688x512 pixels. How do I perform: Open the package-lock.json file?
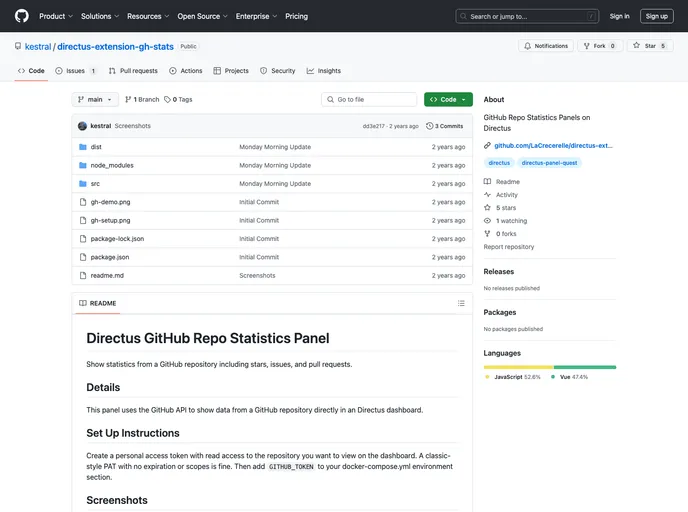click(x=117, y=239)
